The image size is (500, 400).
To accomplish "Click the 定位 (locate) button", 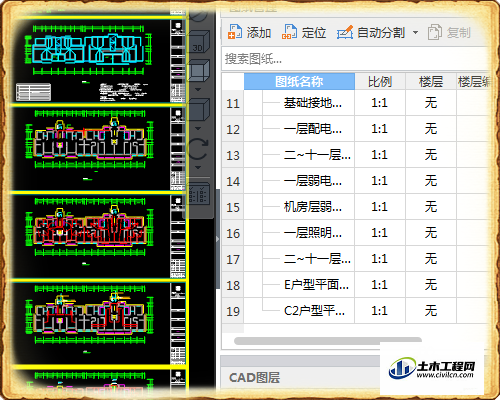I will [x=304, y=33].
